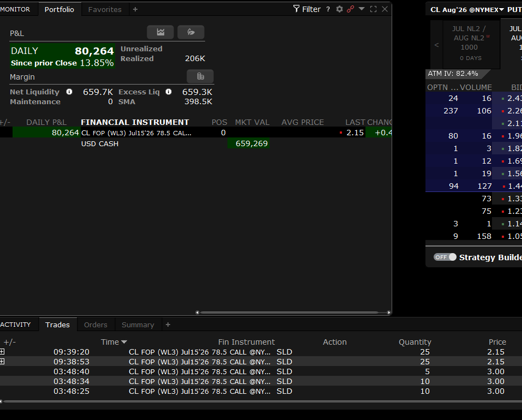The width and height of the screenshot is (522, 420).
Task: Click the ATM IV: 82.4% label
Action: coord(453,74)
